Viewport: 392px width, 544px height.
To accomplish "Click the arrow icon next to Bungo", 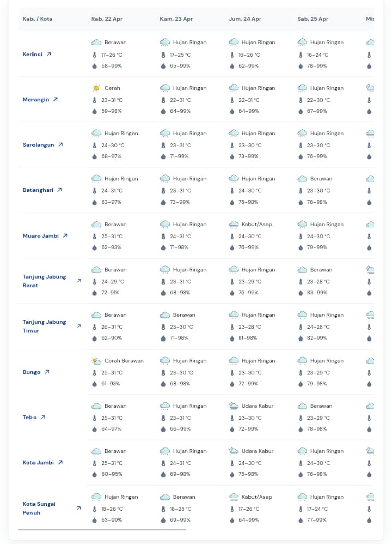I will [47, 372].
